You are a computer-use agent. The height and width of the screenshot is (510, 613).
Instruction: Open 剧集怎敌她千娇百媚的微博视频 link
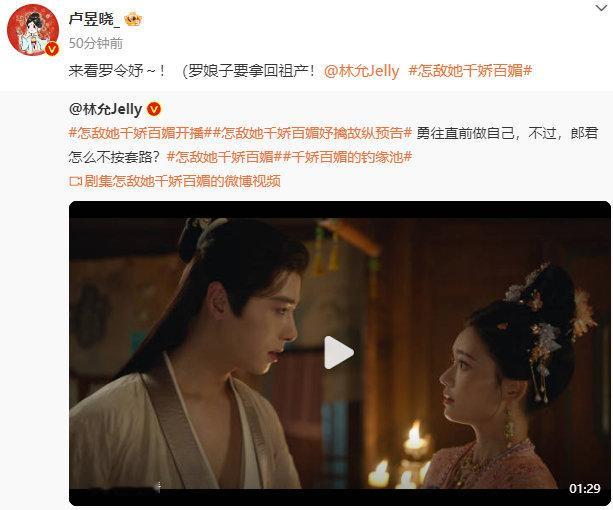[x=183, y=181]
